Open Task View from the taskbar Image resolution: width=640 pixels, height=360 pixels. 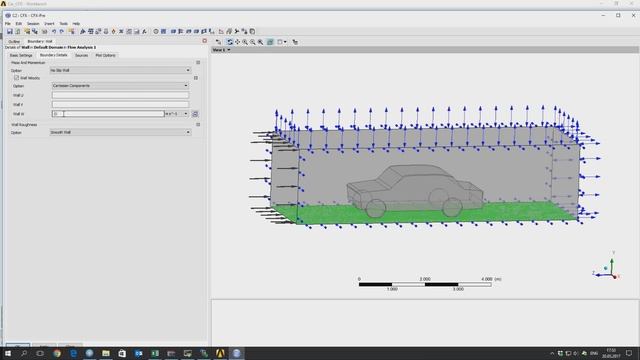coord(40,353)
